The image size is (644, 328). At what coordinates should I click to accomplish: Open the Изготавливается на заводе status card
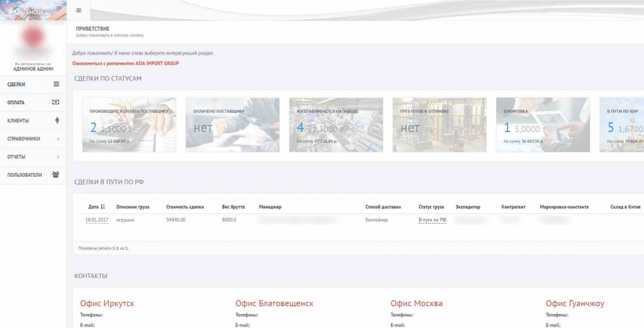pyautogui.click(x=336, y=125)
